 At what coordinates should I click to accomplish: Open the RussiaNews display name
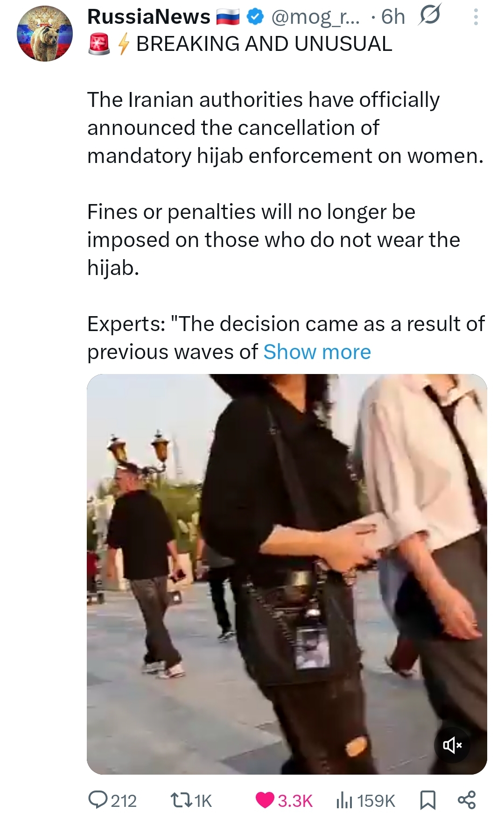pyautogui.click(x=149, y=17)
